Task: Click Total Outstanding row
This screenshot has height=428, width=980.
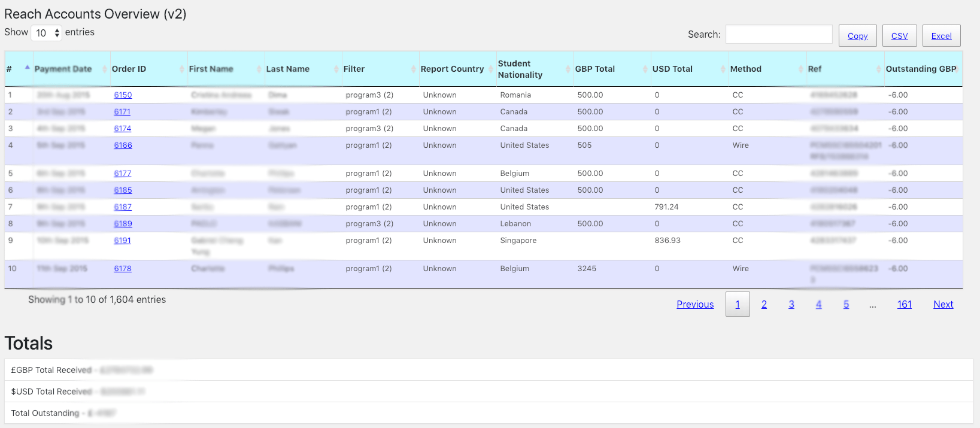Action: click(489, 413)
